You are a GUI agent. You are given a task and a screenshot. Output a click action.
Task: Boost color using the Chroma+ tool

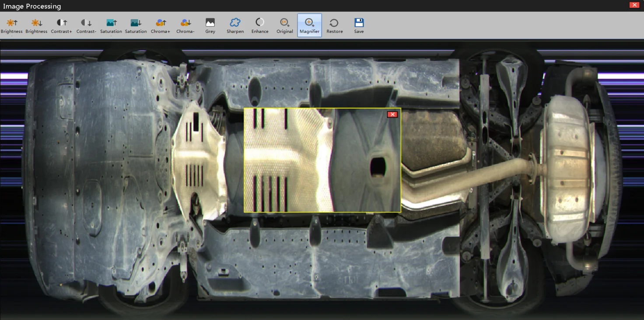(x=161, y=25)
